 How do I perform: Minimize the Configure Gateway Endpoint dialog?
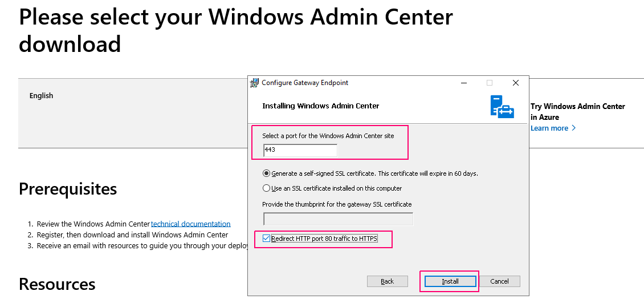point(464,83)
